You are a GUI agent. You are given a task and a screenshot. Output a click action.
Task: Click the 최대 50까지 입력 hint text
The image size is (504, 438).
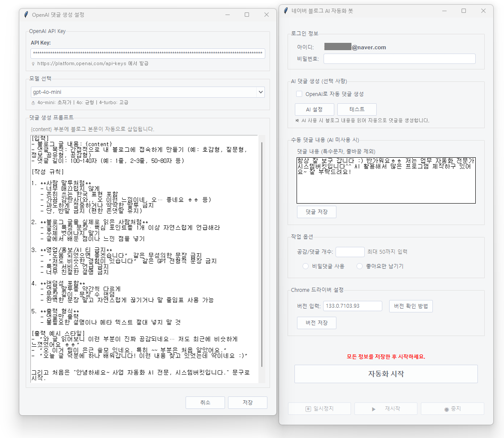(387, 252)
